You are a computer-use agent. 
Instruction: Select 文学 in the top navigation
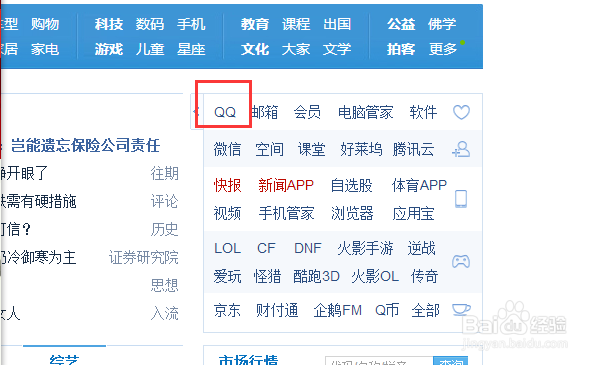[337, 49]
